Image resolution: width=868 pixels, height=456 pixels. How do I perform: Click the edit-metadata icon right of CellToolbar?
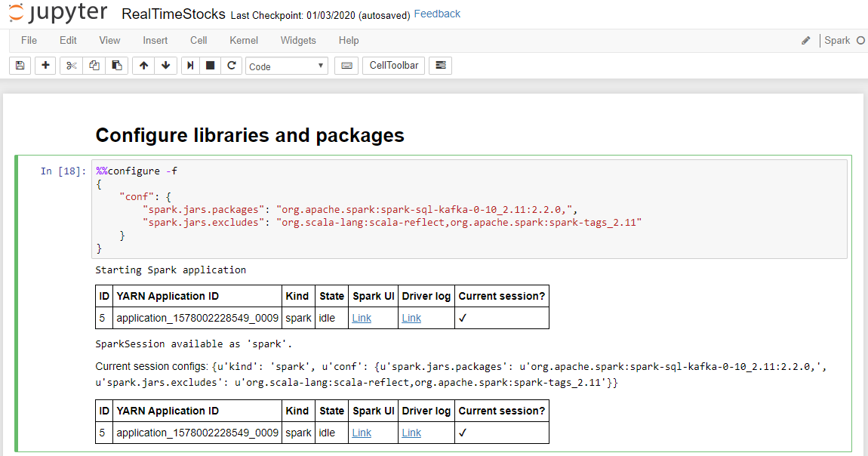tap(440, 65)
